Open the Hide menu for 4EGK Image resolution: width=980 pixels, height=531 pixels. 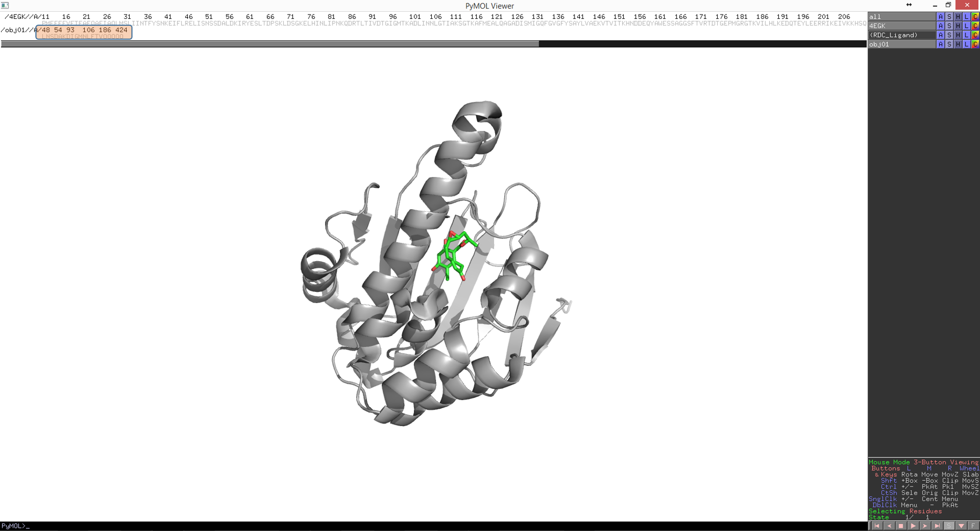(958, 26)
